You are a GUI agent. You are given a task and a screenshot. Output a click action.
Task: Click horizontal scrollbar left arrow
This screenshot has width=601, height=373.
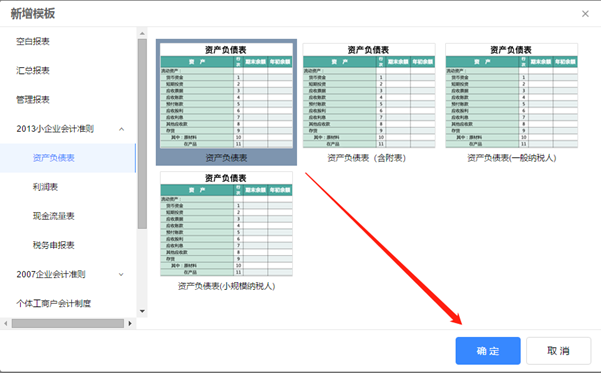(5, 324)
